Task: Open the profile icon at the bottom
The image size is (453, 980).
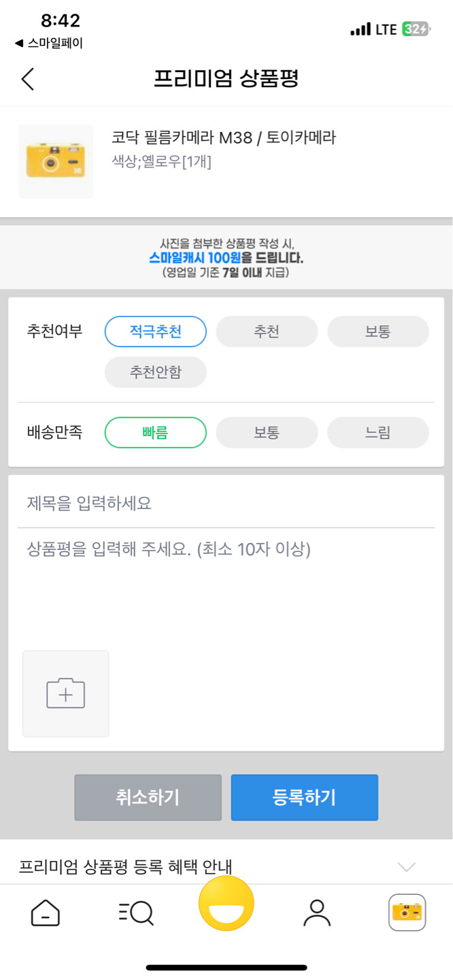Action: click(316, 913)
